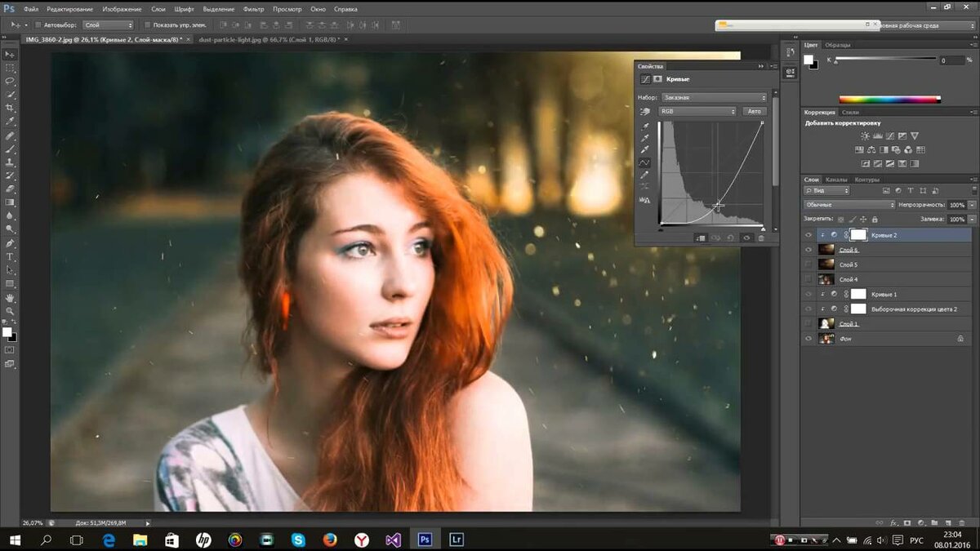Click the trash icon in Curves properties
980x551 pixels.
pos(761,238)
